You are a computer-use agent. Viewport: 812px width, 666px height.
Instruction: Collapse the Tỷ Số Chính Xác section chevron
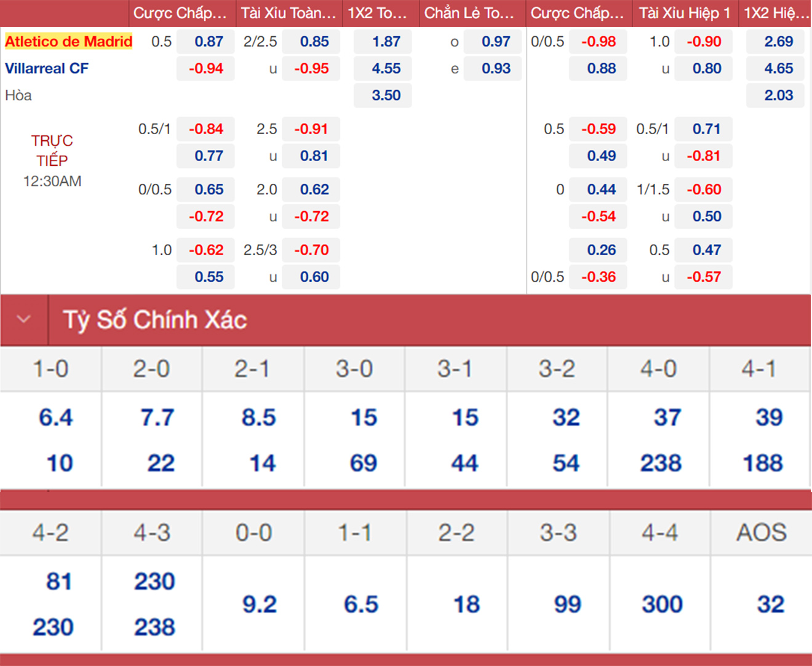(24, 319)
